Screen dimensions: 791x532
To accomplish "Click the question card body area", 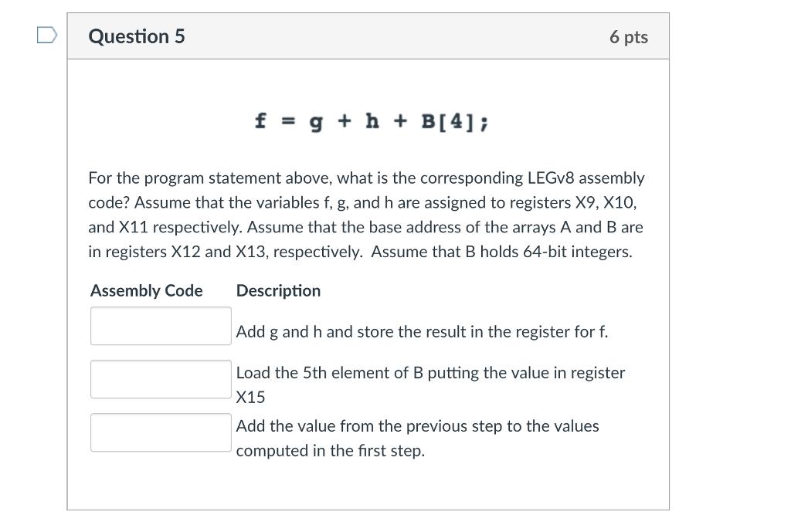I will tap(368, 479).
